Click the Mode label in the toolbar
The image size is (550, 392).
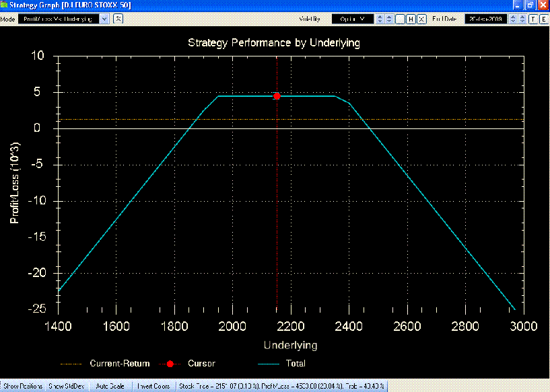tap(7, 19)
